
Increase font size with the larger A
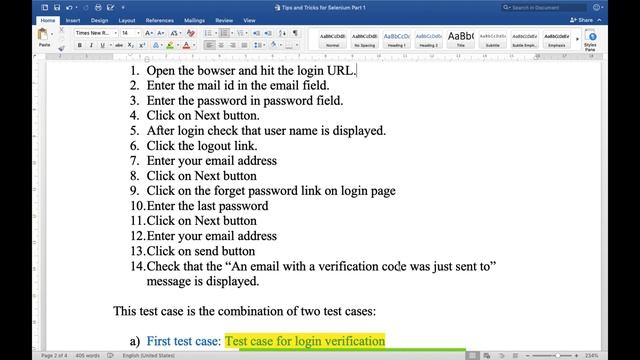(x=149, y=33)
